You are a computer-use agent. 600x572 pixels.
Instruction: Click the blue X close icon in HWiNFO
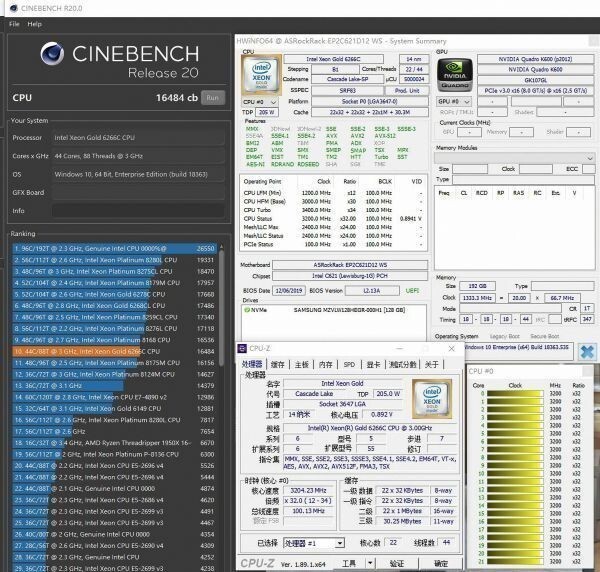pos(587,352)
